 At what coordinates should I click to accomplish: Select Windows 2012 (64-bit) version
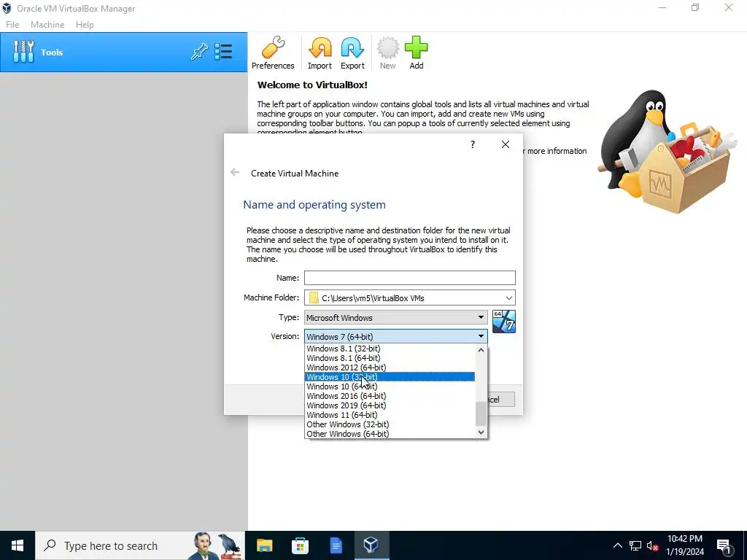[390, 367]
